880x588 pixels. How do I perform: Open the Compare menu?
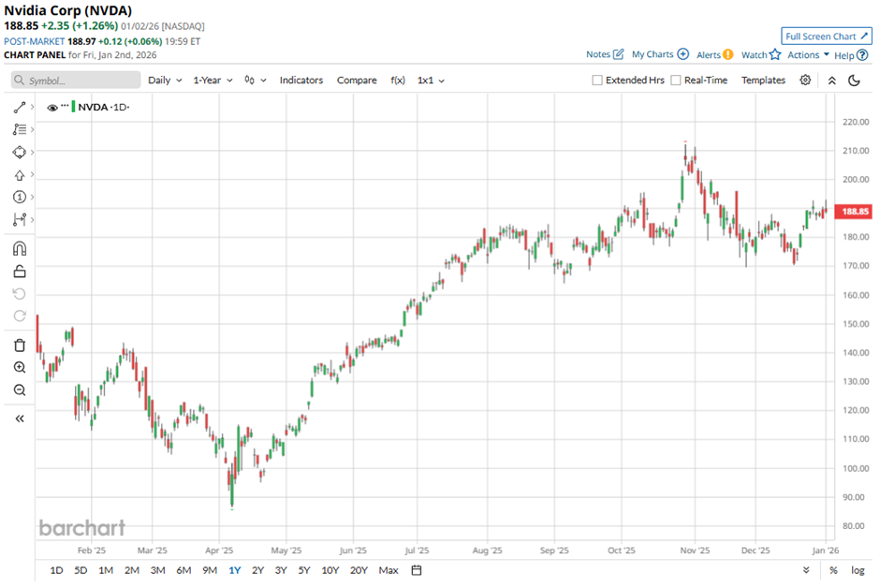click(x=357, y=81)
